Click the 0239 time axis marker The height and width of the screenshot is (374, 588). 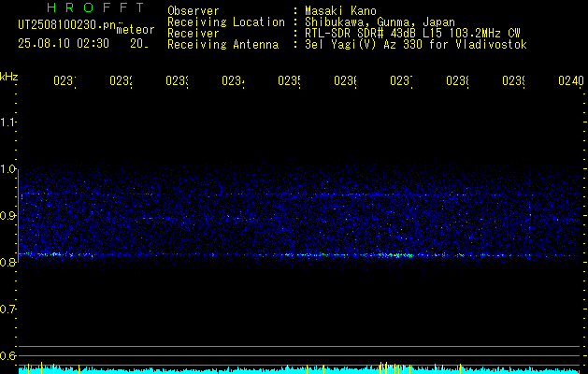(513, 80)
